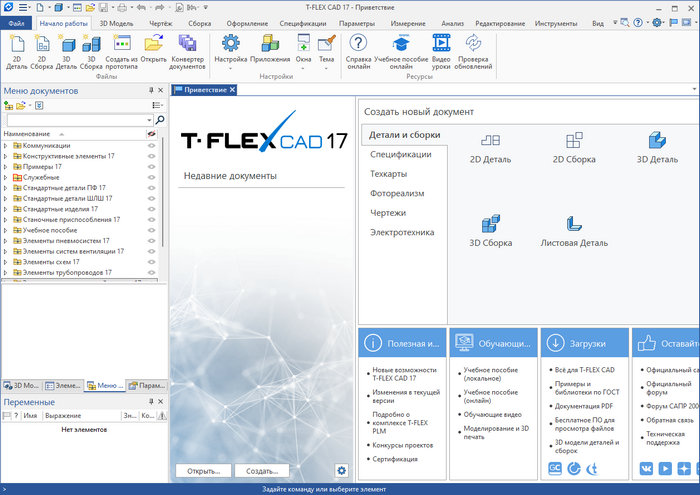Screen dimensions: 700x495
Task: Toggle visibility eye for Учебное пособие
Action: click(152, 230)
